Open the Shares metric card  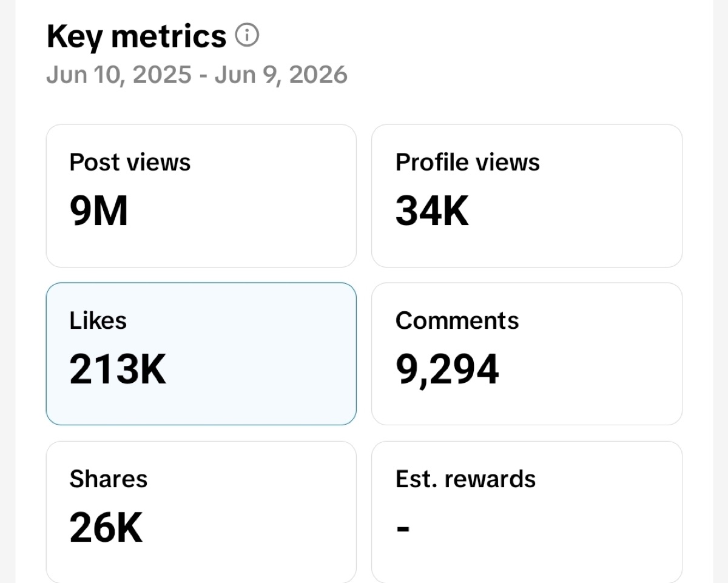pos(201,512)
